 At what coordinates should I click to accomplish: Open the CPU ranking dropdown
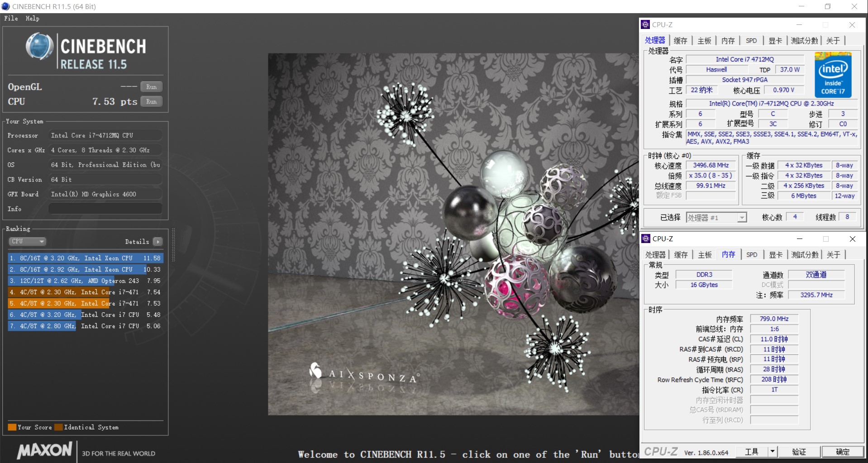coord(28,241)
